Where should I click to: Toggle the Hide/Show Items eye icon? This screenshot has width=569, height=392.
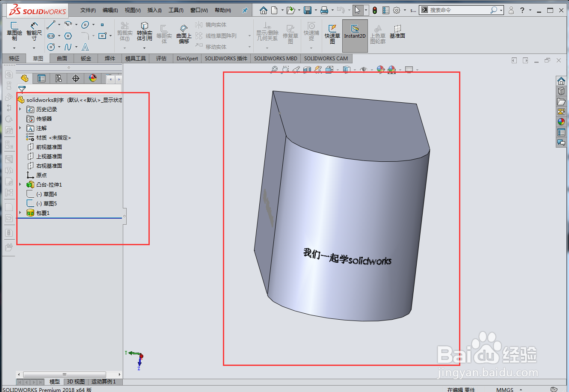tap(364, 69)
